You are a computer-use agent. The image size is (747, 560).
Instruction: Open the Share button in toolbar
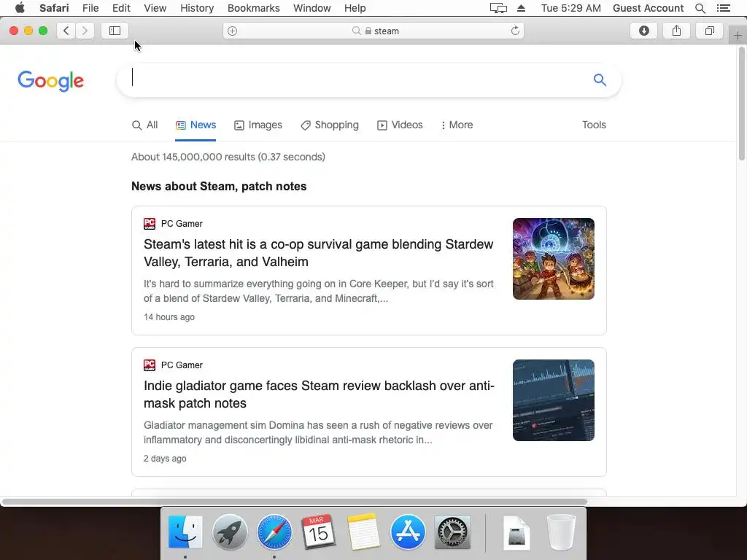coord(676,31)
